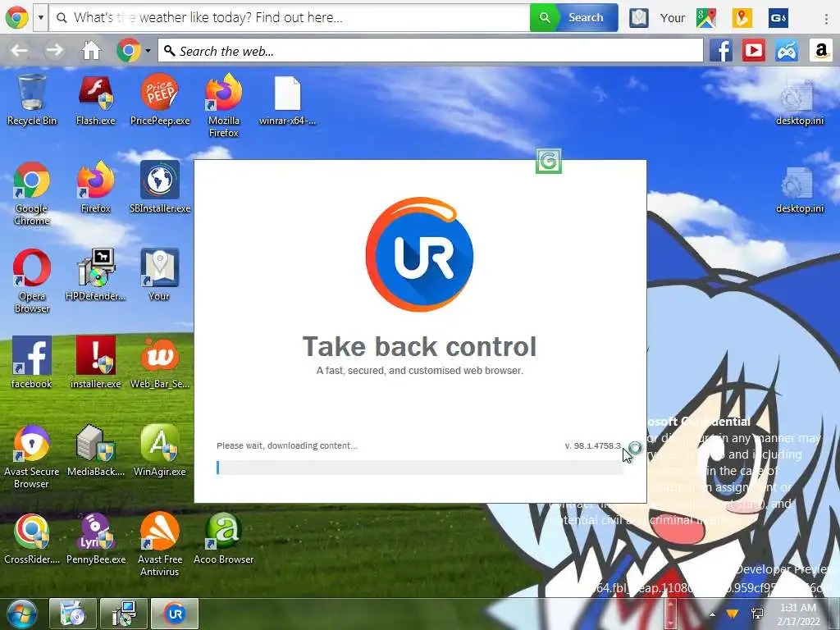840x630 pixels.
Task: Click the 'Search the web...' field
Action: 430,51
